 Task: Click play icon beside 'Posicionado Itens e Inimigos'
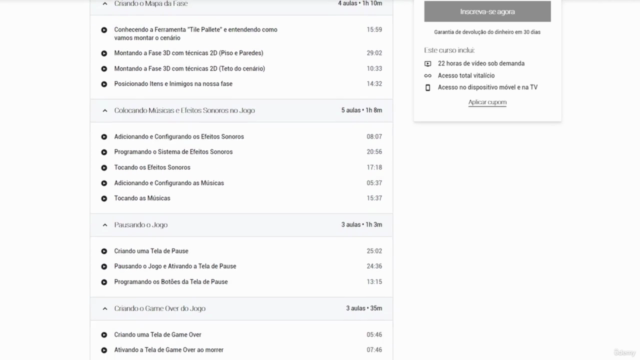click(x=104, y=84)
